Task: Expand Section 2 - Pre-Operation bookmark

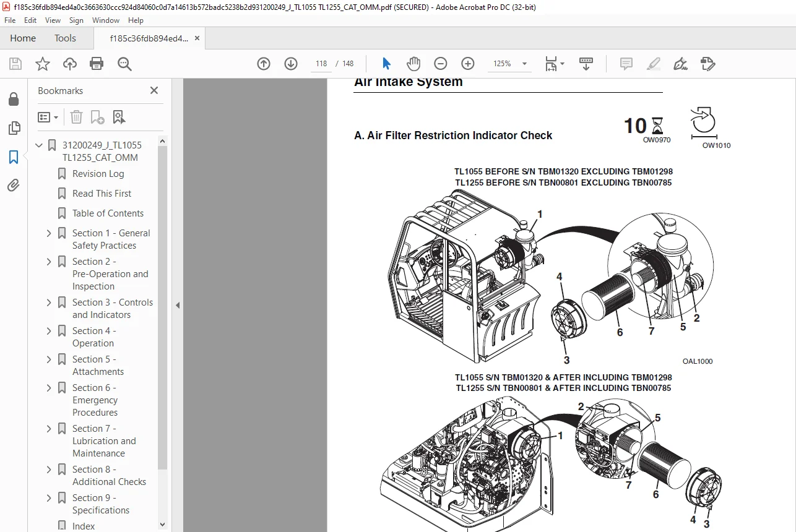Action: (x=49, y=262)
